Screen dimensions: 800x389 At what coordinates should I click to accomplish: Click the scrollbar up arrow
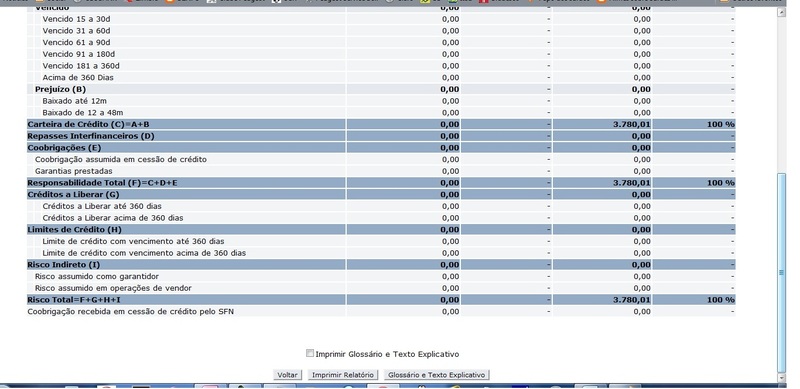(782, 12)
